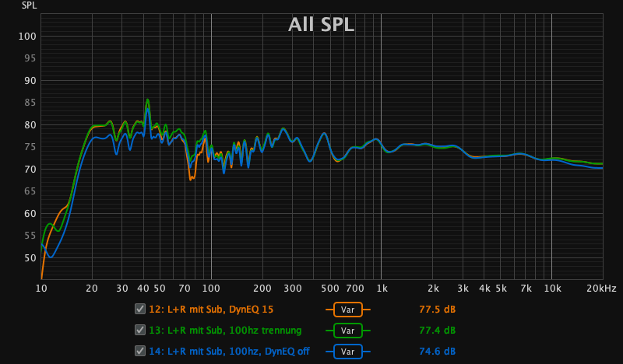
Task: Click the blue 74.6 dB readout
Action: click(437, 352)
